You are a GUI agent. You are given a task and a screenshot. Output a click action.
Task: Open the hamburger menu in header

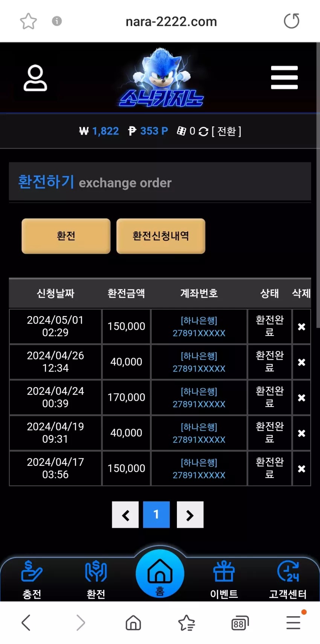pyautogui.click(x=284, y=77)
